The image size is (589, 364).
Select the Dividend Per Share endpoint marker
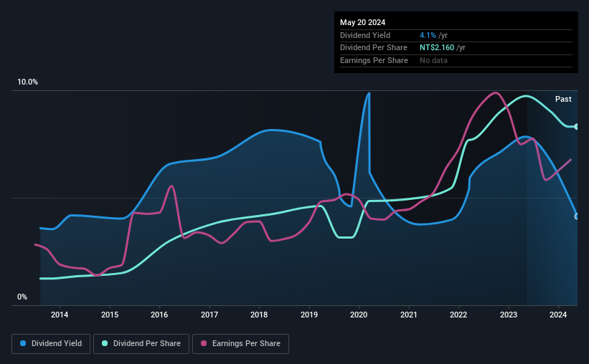click(x=577, y=127)
